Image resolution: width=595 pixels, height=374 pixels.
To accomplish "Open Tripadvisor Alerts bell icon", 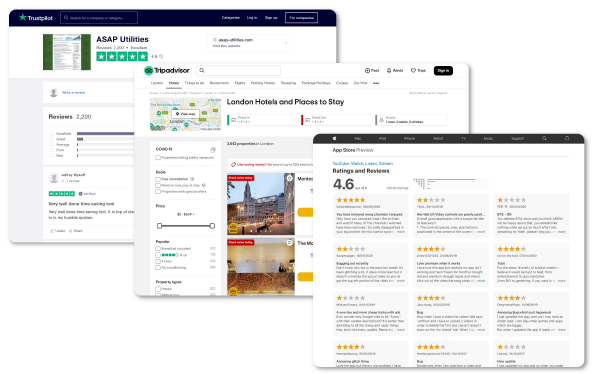I will pyautogui.click(x=389, y=71).
